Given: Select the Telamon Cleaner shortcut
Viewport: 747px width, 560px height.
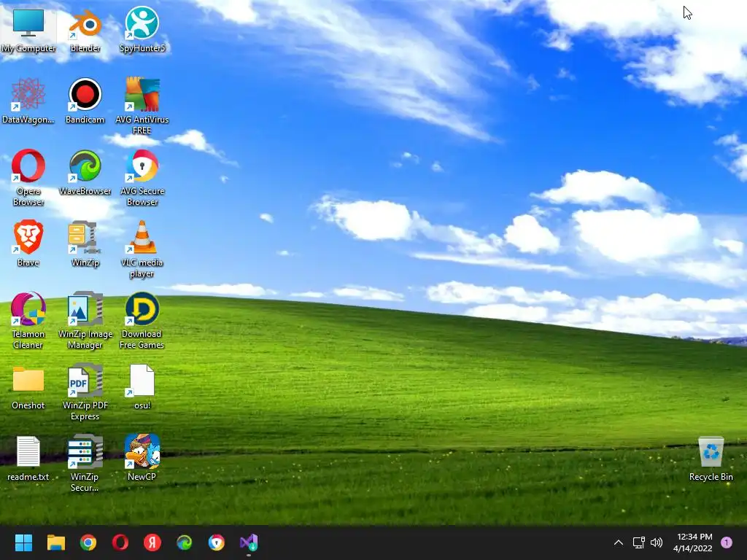Looking at the screenshot, I should 28,321.
